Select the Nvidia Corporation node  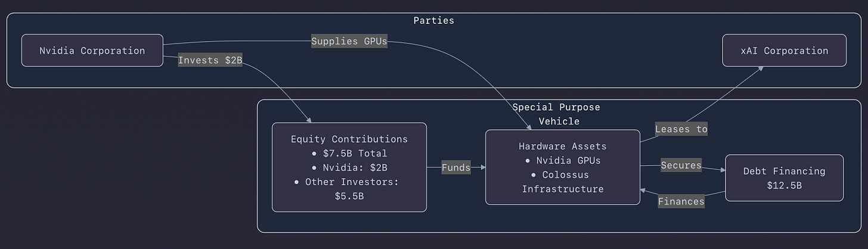92,51
